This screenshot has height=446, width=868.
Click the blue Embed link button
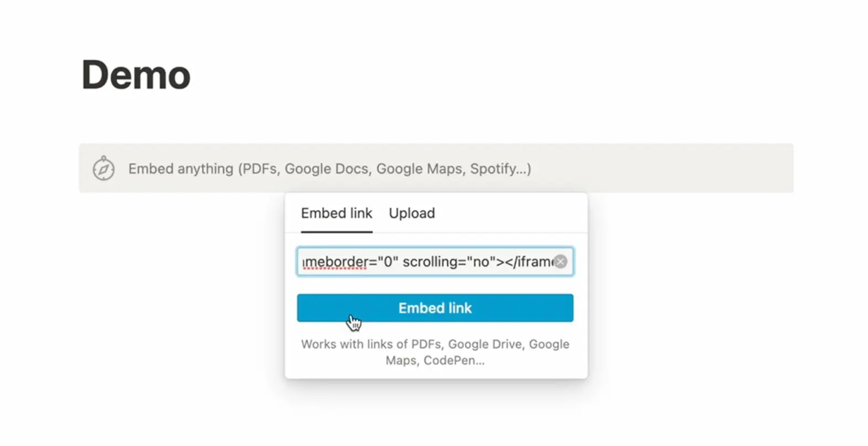[435, 308]
